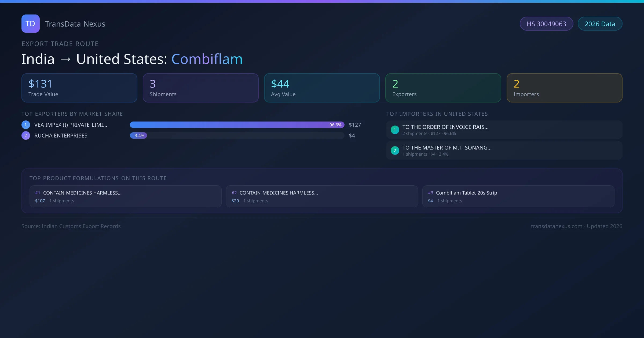Click exporter rank 1 blue badge
The height and width of the screenshot is (338, 644).
coord(26,125)
